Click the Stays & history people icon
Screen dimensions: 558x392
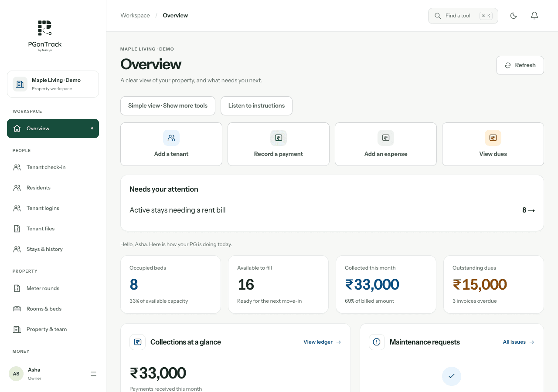pyautogui.click(x=17, y=249)
